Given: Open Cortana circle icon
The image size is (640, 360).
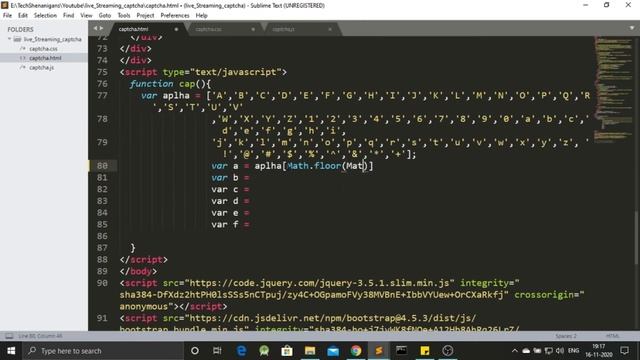Looking at the screenshot, I should point(195,351).
